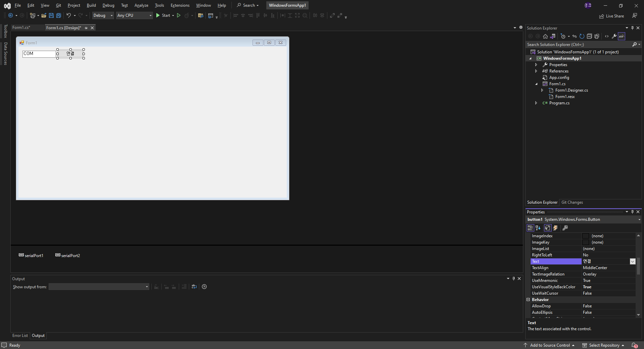Open the Toolbox side tab
The image size is (644, 349).
(5, 31)
